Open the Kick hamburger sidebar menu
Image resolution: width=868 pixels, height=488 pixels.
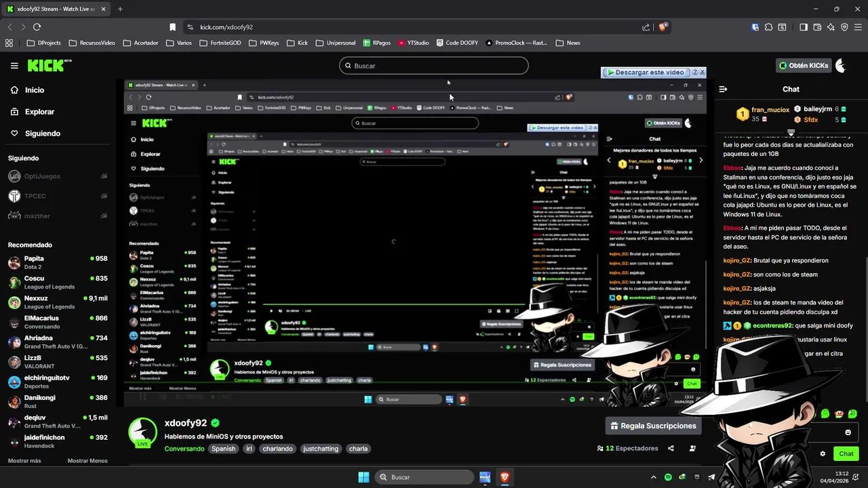pos(14,66)
